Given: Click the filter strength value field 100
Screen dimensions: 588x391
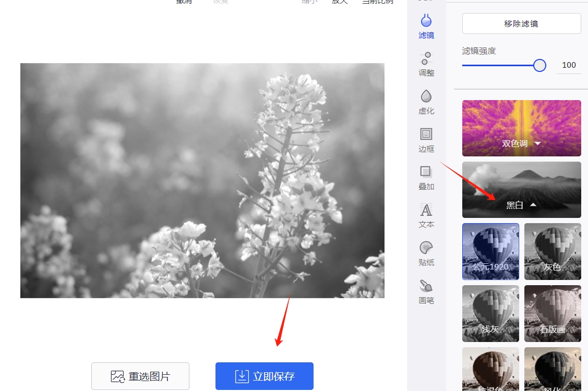Looking at the screenshot, I should point(569,65).
